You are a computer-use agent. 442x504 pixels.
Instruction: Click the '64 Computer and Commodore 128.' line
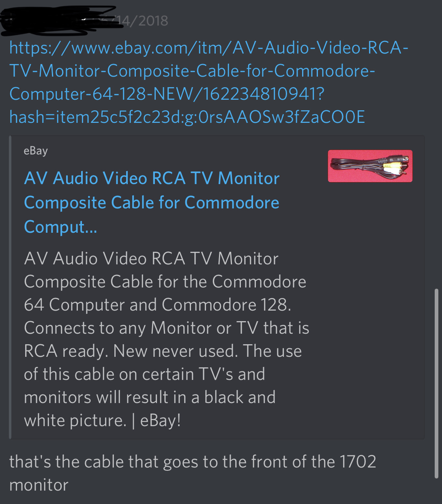click(158, 305)
